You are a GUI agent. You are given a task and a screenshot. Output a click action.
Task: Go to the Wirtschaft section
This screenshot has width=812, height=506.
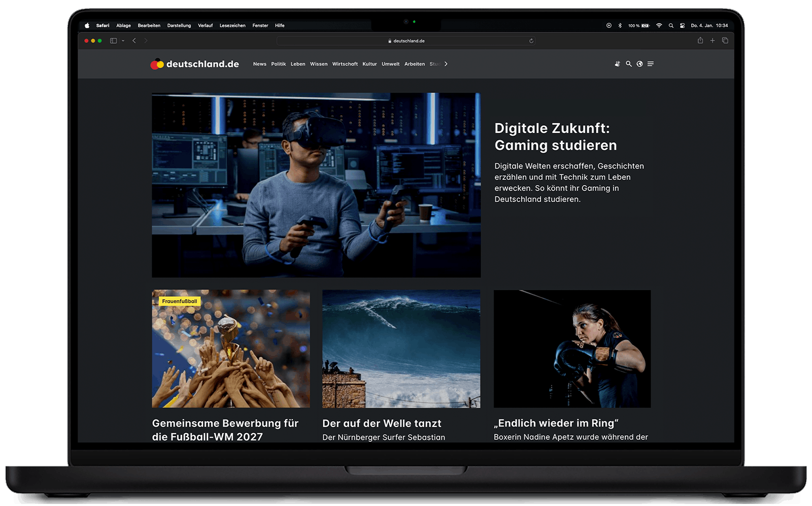345,64
